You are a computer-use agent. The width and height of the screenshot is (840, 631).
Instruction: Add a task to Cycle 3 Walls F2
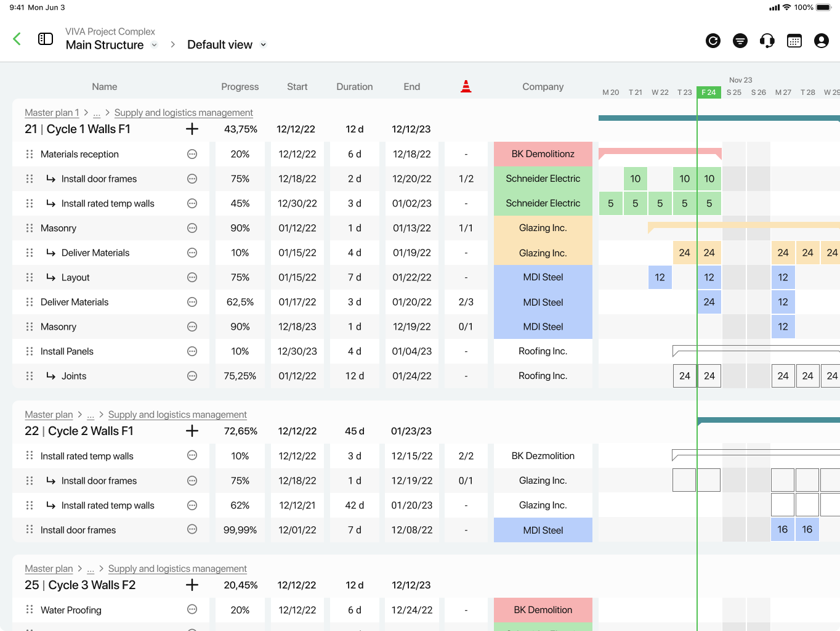coord(192,585)
